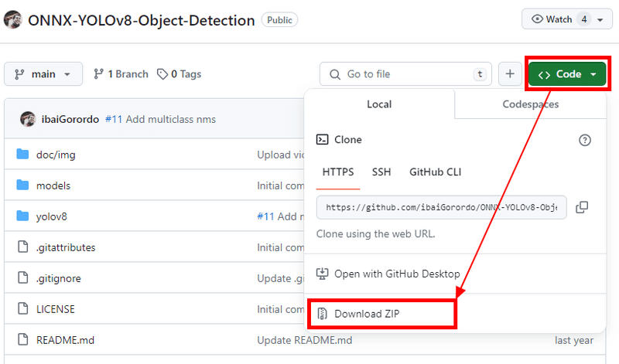619x364 pixels.
Task: Open the doc/img folder
Action: [x=56, y=155]
